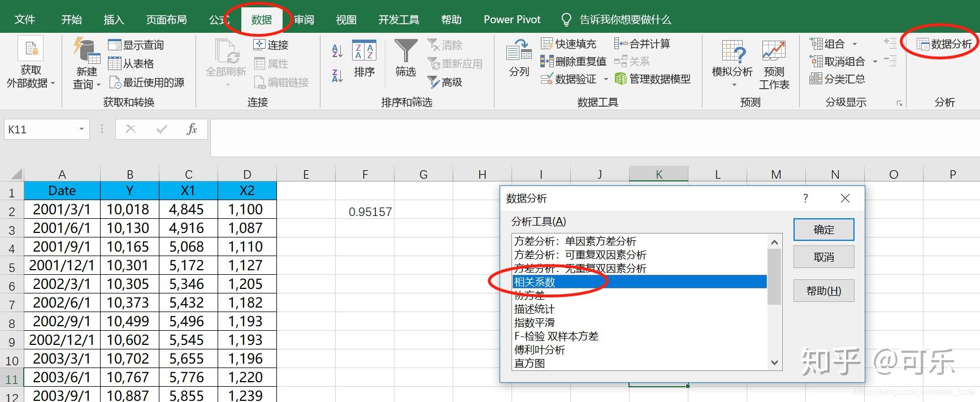This screenshot has height=402, width=980.
Task: Switch to the 视图 tab
Action: coord(346,20)
